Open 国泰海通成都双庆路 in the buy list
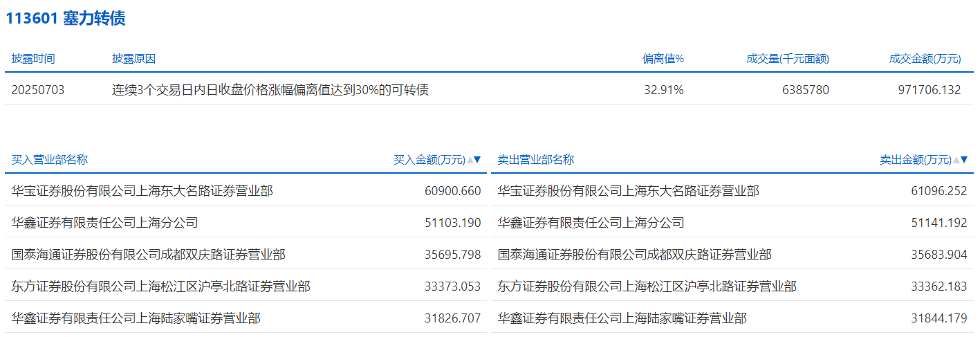Image resolution: width=980 pixels, height=337 pixels. point(149,255)
